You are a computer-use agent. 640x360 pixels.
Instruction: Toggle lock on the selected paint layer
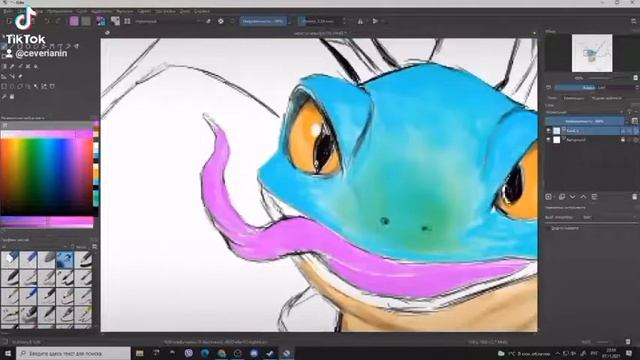pyautogui.click(x=623, y=131)
